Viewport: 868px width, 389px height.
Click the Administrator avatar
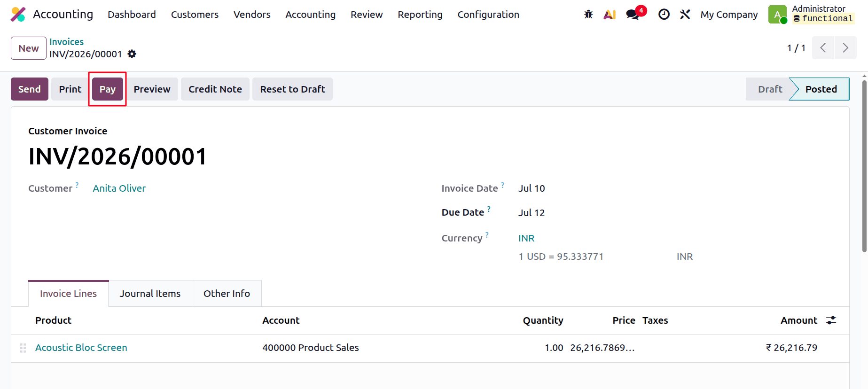(x=777, y=15)
